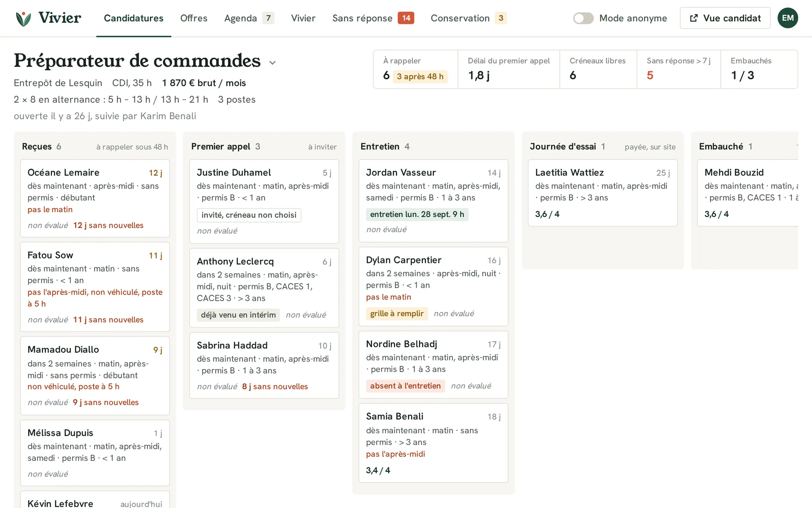The width and height of the screenshot is (812, 508).
Task: Open the Conservation tab
Action: [469, 18]
